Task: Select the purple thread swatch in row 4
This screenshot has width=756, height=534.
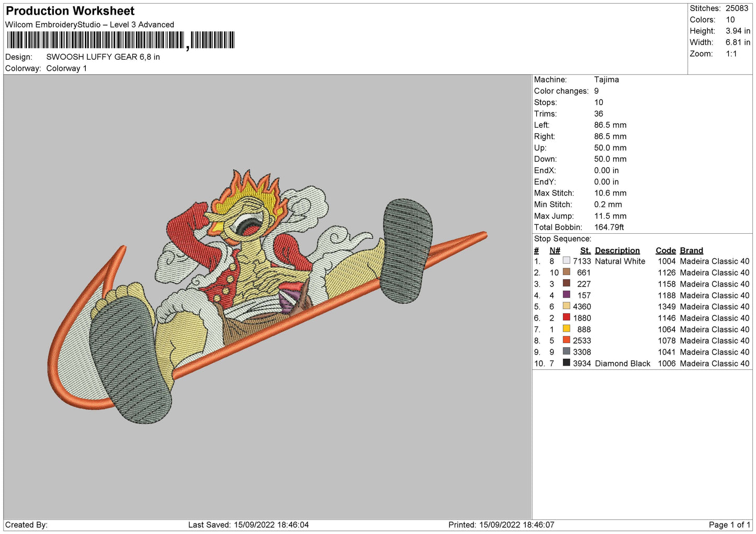Action: coord(566,294)
